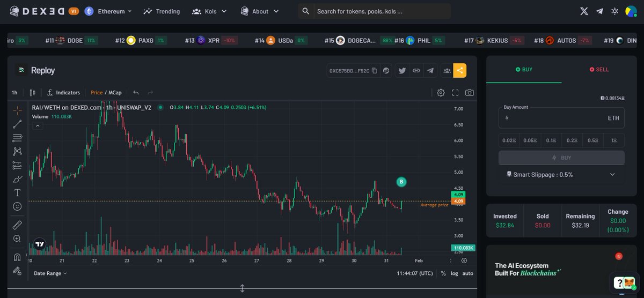
Task: Switch to the SELL tab
Action: (x=599, y=70)
